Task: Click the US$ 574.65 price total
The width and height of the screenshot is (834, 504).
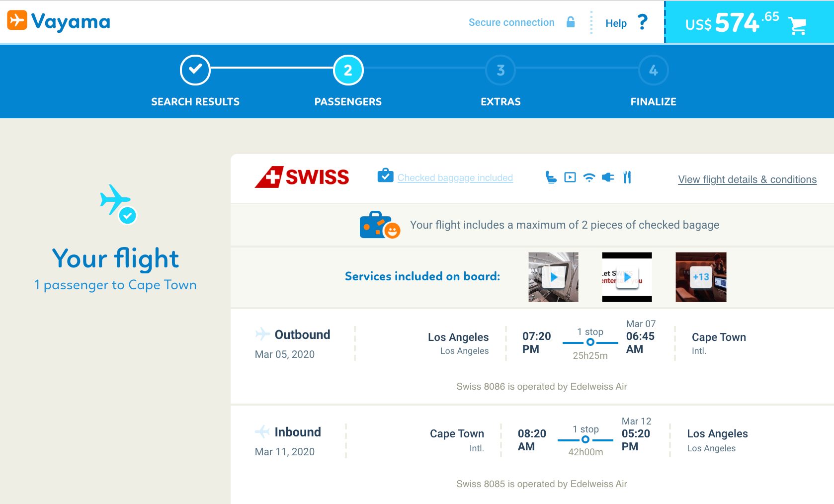Action: 732,22
